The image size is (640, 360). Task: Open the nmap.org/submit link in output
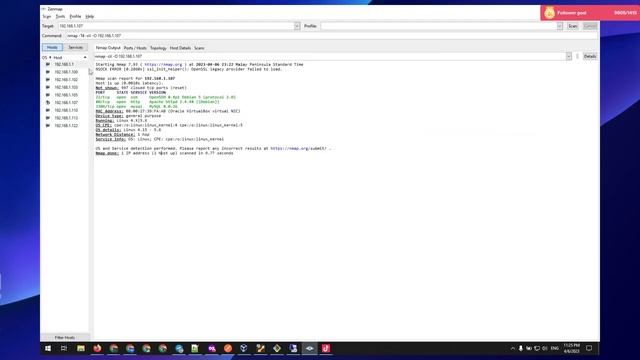[x=298, y=149]
